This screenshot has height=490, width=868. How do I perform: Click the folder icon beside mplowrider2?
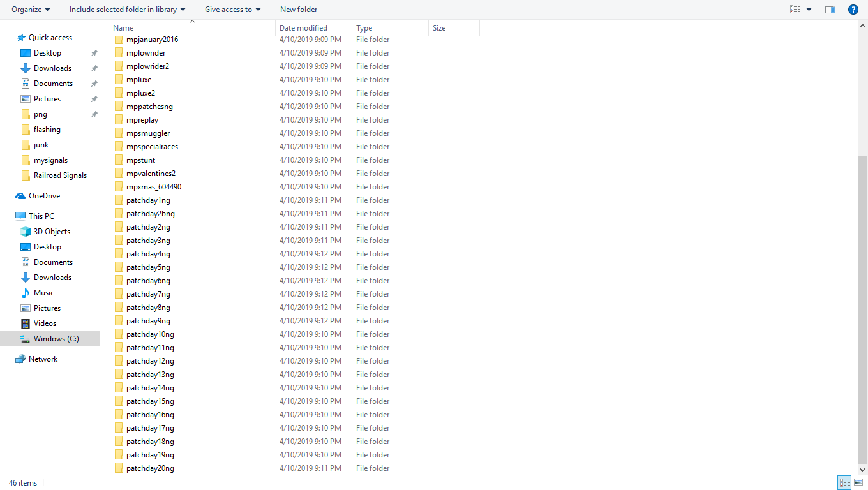click(119, 66)
